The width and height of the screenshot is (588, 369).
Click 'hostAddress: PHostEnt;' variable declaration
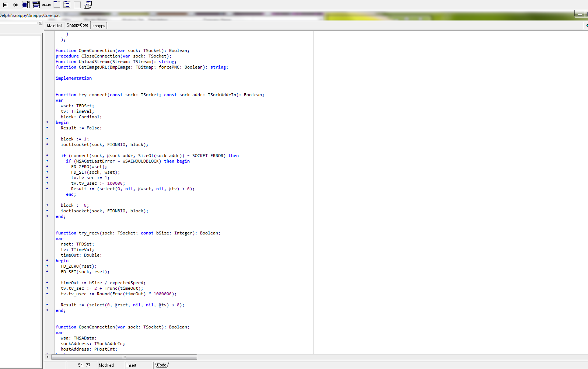click(89, 349)
